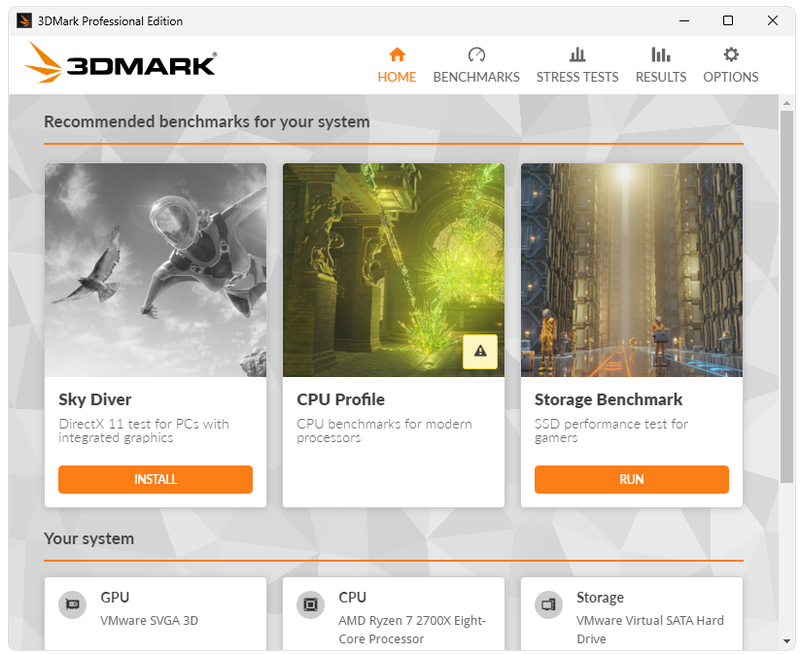Viewport: 800px width, 654px height.
Task: Go to the STRESS TESTS tab label
Action: (577, 77)
